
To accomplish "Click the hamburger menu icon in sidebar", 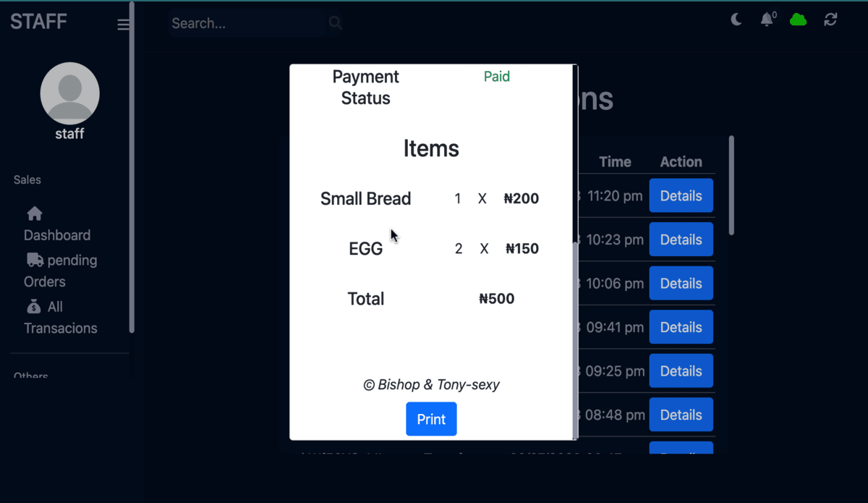I will click(x=124, y=25).
